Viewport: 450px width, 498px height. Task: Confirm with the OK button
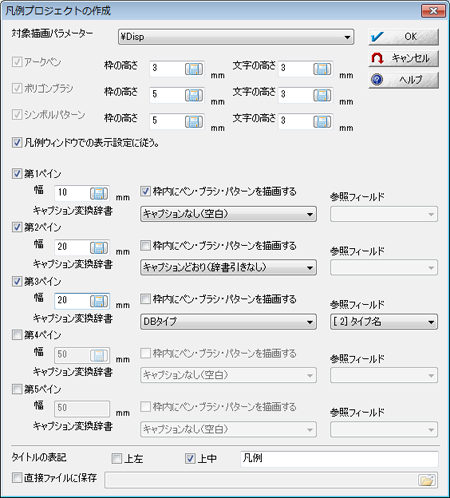403,37
